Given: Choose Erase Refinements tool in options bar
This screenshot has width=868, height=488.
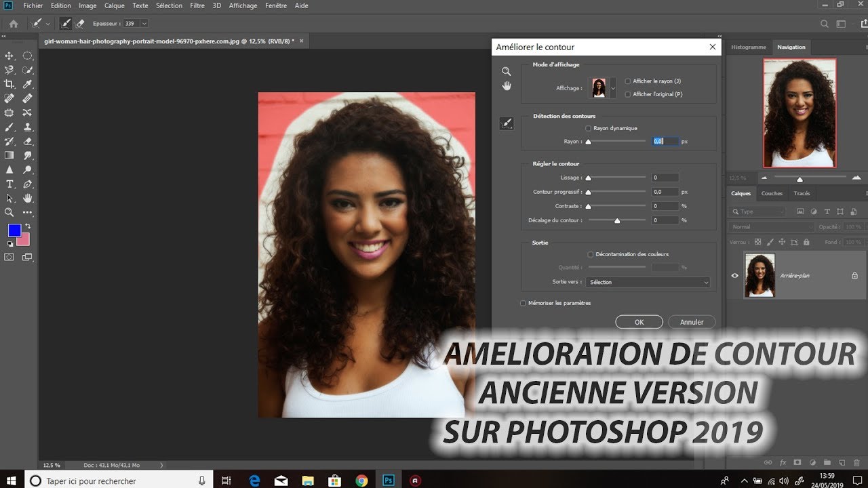Looking at the screenshot, I should pos(80,23).
